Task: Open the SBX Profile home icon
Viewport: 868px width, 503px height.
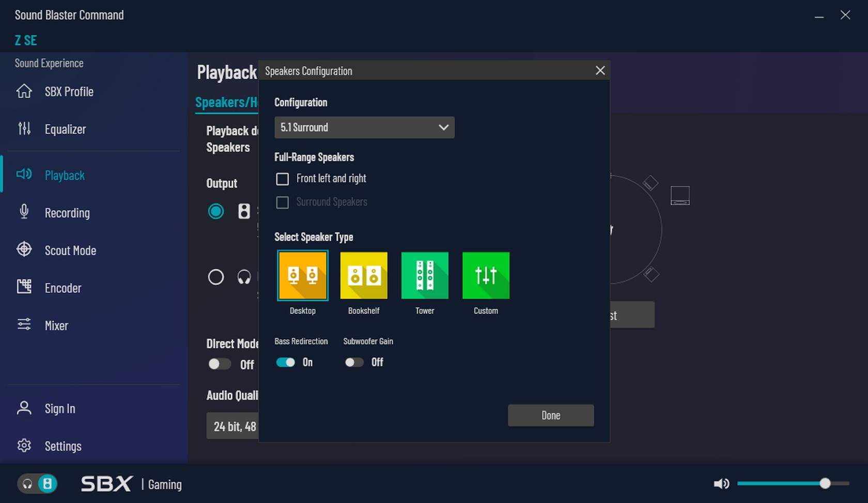Action: [x=24, y=91]
